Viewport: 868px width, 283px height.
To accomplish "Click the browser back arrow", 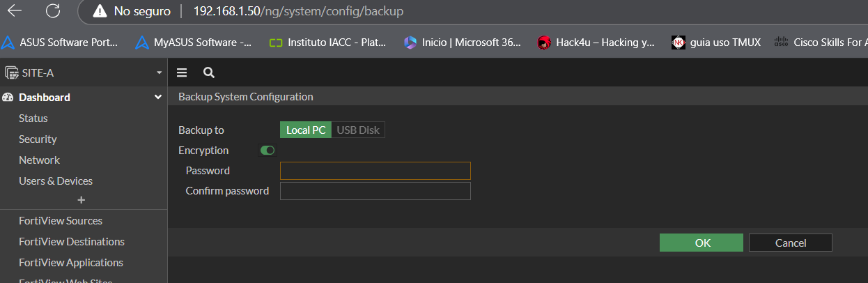I will pos(14,11).
